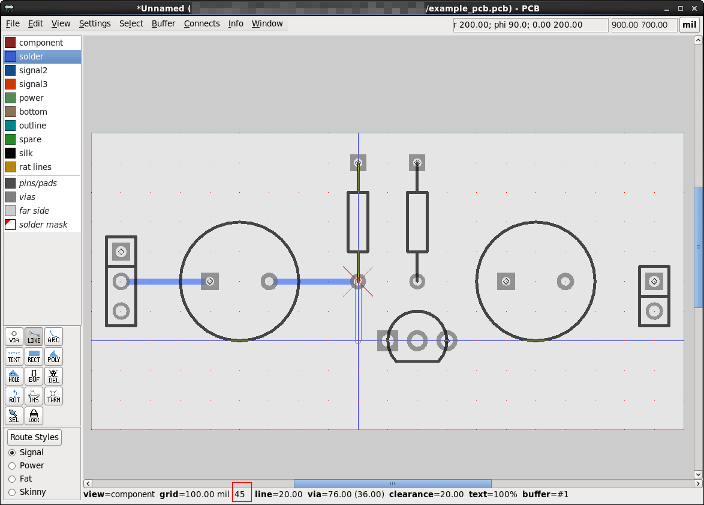This screenshot has width=704, height=505.
Task: Select the LINE tool
Action: [x=34, y=336]
